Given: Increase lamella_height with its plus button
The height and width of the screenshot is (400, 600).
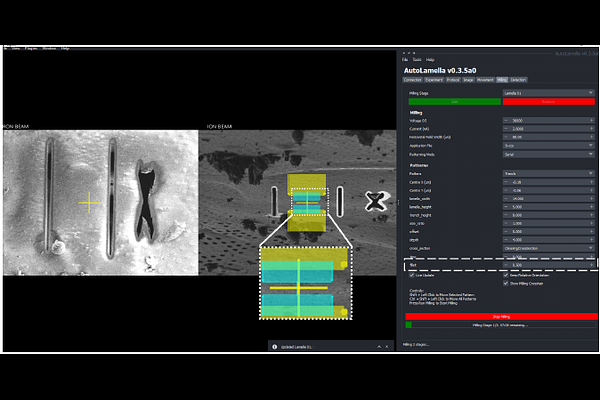Looking at the screenshot, I should (x=591, y=207).
